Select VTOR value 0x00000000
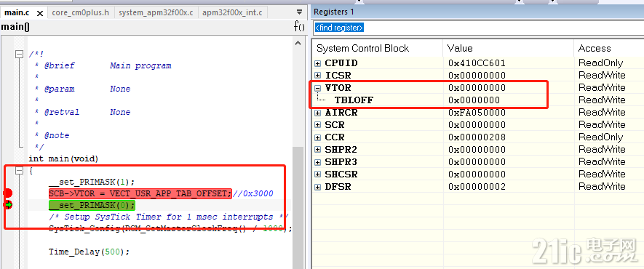This screenshot has width=644, height=269. click(477, 88)
